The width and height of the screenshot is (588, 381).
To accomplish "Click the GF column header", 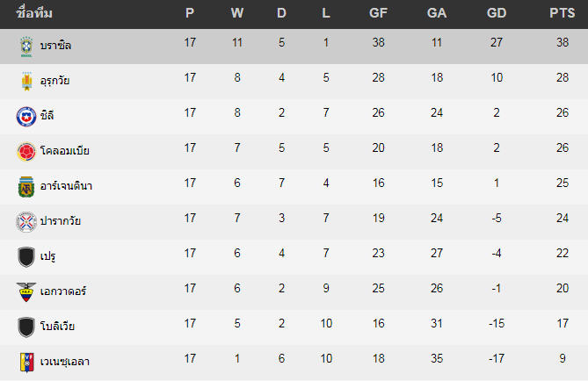I will click(379, 13).
